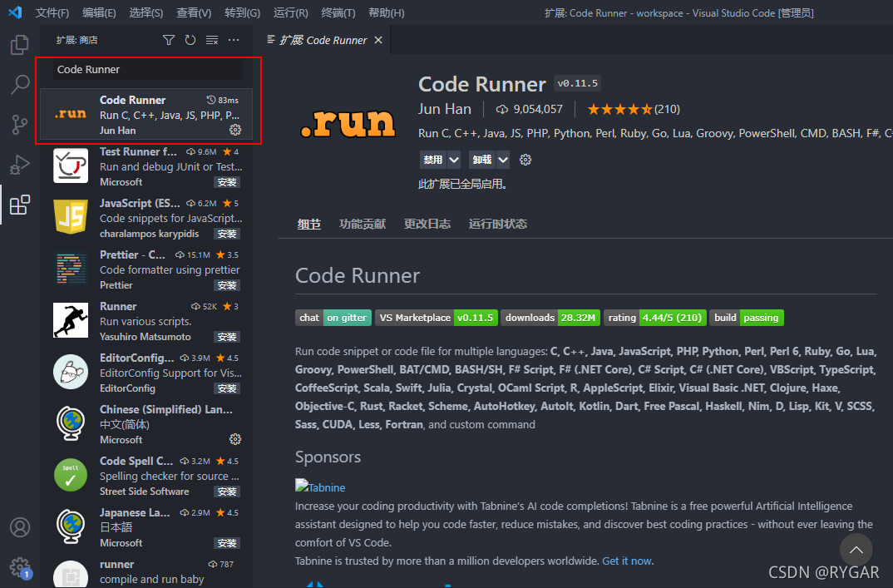Open the Explorer view in activity bar
Image resolution: width=893 pixels, height=588 pixels.
click(19, 44)
